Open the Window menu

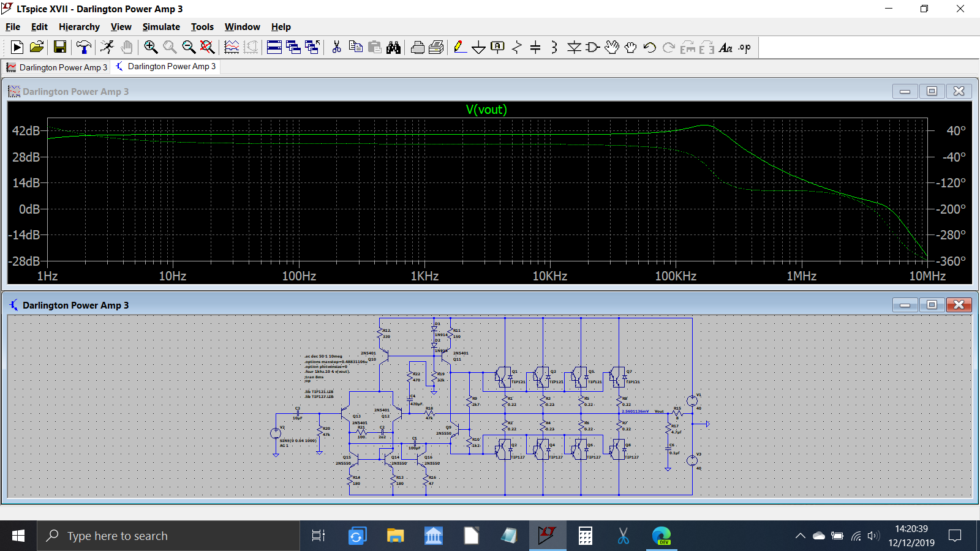(x=242, y=27)
